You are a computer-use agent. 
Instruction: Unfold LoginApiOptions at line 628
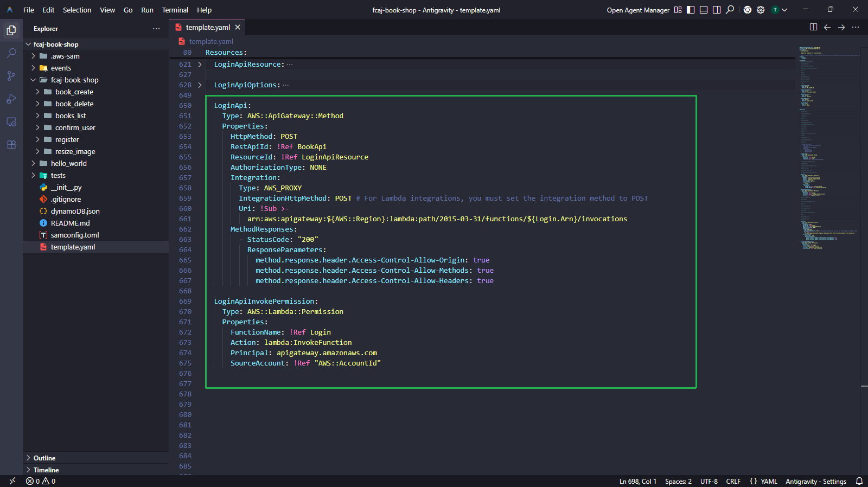tap(200, 85)
